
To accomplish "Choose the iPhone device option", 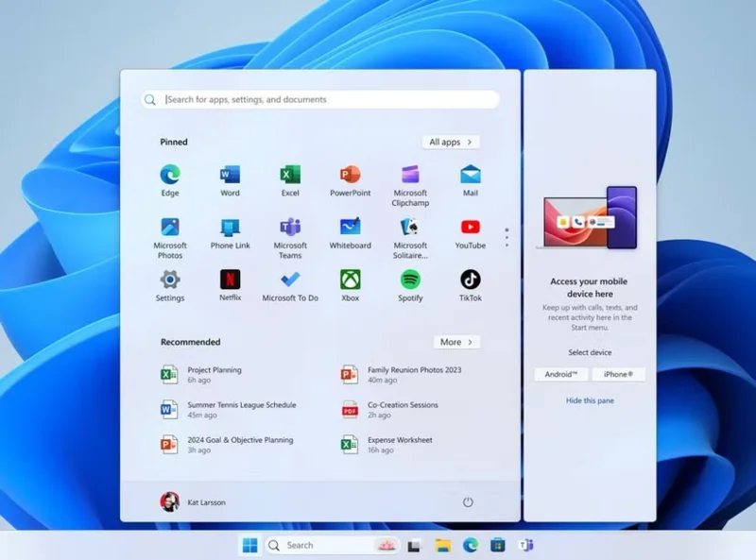I will tap(619, 374).
